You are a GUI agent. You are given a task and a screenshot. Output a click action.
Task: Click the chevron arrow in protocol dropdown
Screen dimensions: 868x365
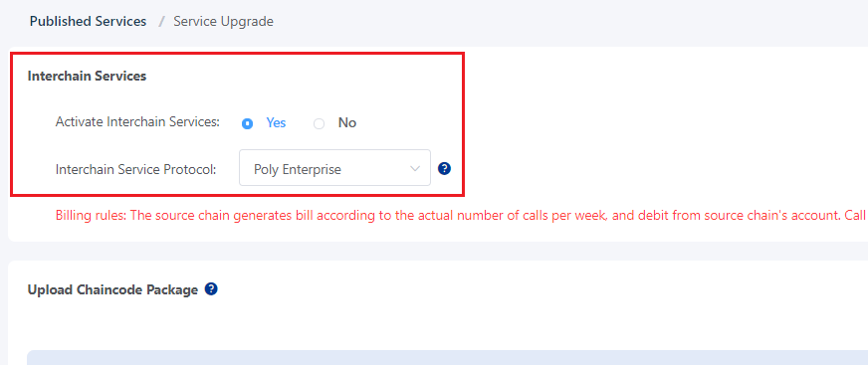tap(415, 168)
